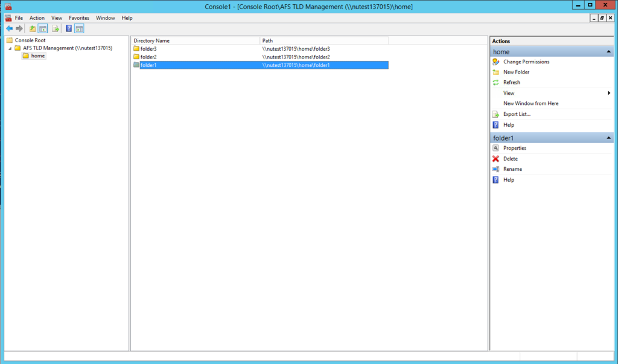Click the folder3 folder icon in list
Viewport: 618px width, 364px height.
[x=136, y=48]
